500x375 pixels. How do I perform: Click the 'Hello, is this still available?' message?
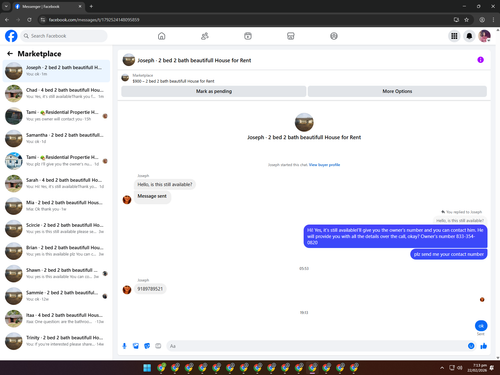[x=165, y=184]
